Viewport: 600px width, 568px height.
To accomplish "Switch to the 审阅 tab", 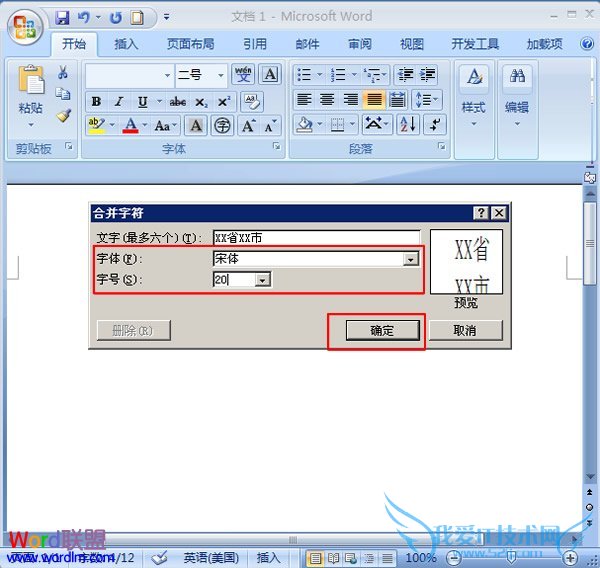I will pos(359,44).
